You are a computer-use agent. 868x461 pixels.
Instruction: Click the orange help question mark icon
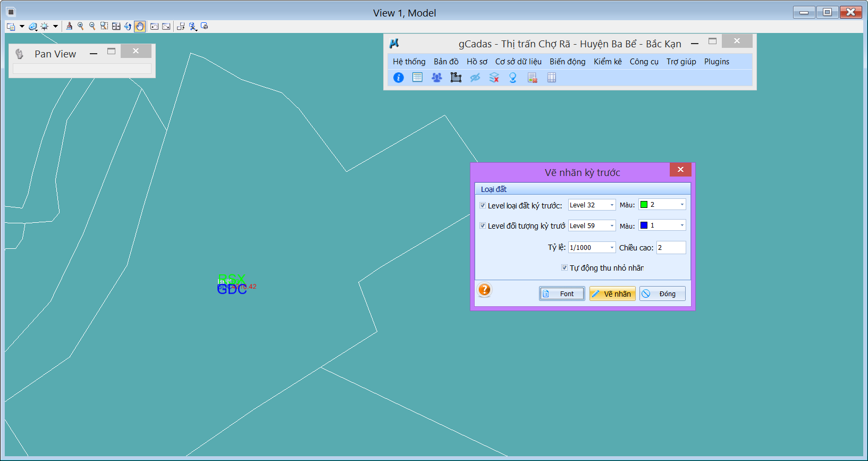click(x=484, y=290)
